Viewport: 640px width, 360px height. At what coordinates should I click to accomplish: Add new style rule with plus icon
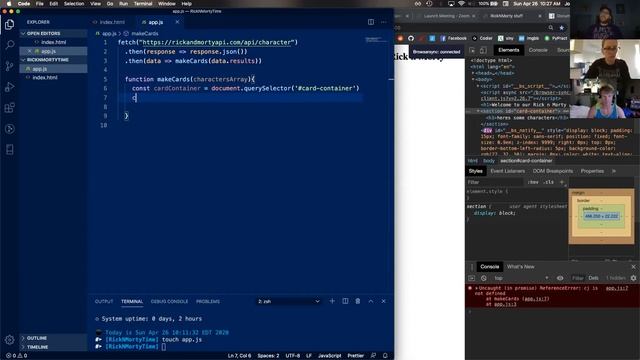pyautogui.click(x=562, y=182)
